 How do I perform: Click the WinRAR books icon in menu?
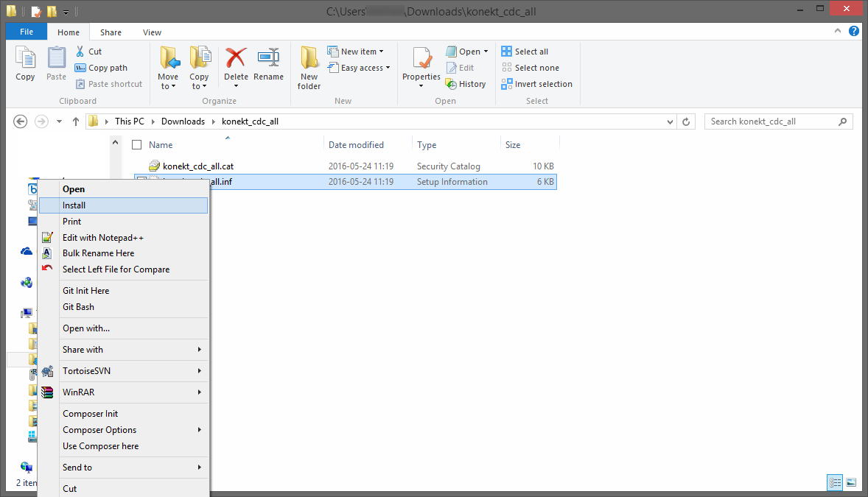48,392
